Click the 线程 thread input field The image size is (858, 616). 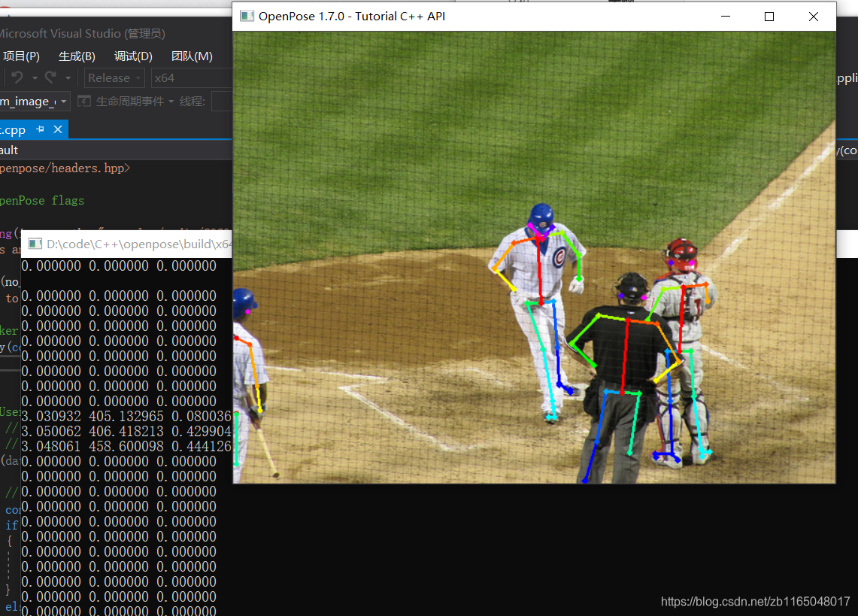click(222, 102)
